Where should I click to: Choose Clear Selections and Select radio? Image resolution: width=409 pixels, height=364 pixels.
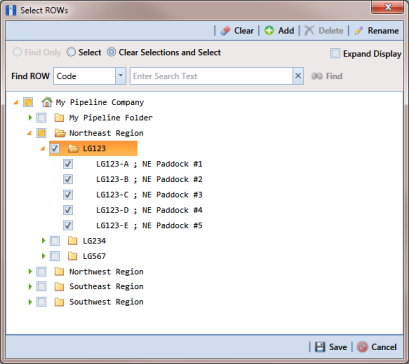111,52
